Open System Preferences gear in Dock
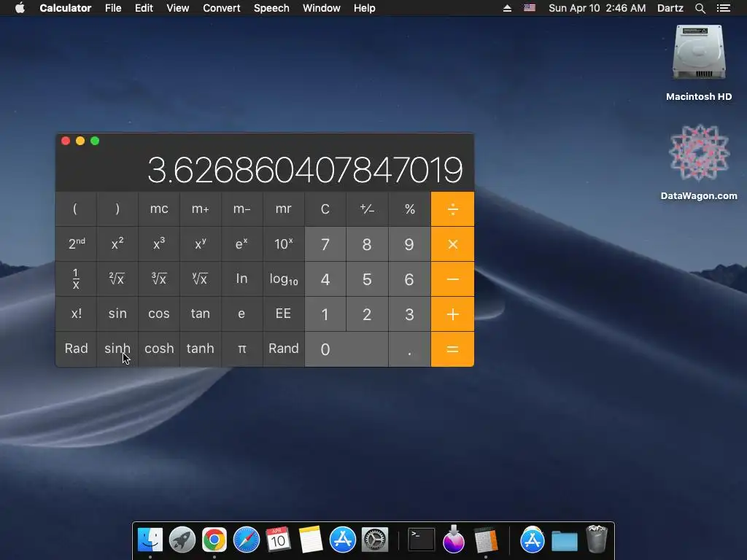Image resolution: width=747 pixels, height=560 pixels. (375, 540)
